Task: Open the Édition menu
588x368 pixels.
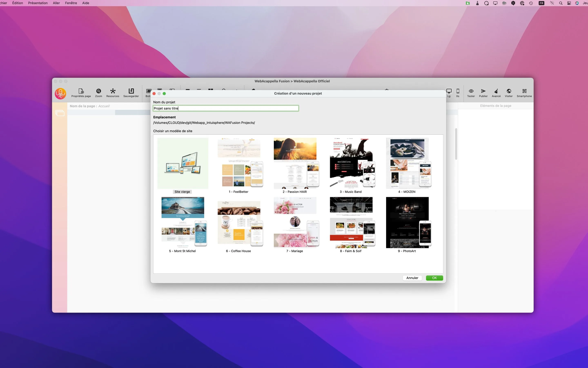Action: 18,3
